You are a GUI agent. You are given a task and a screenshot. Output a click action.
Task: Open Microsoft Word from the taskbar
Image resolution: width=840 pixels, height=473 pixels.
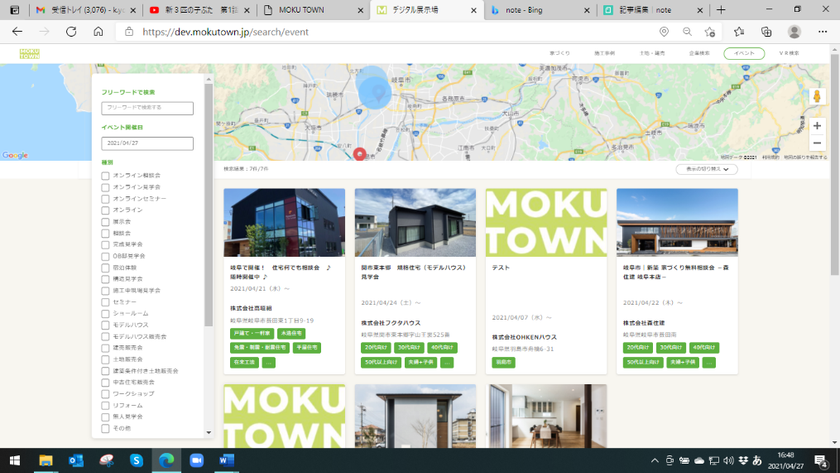click(226, 460)
